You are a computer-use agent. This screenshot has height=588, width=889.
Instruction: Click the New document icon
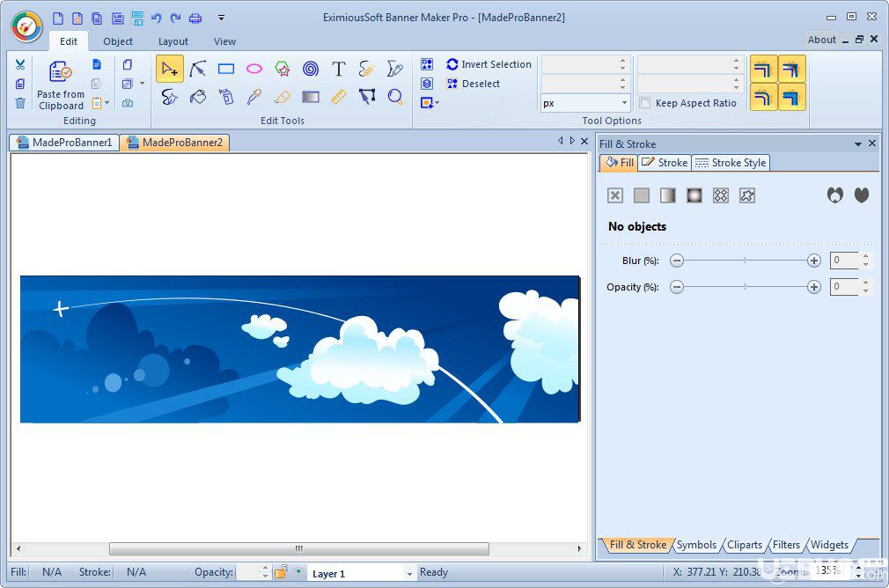[58, 18]
